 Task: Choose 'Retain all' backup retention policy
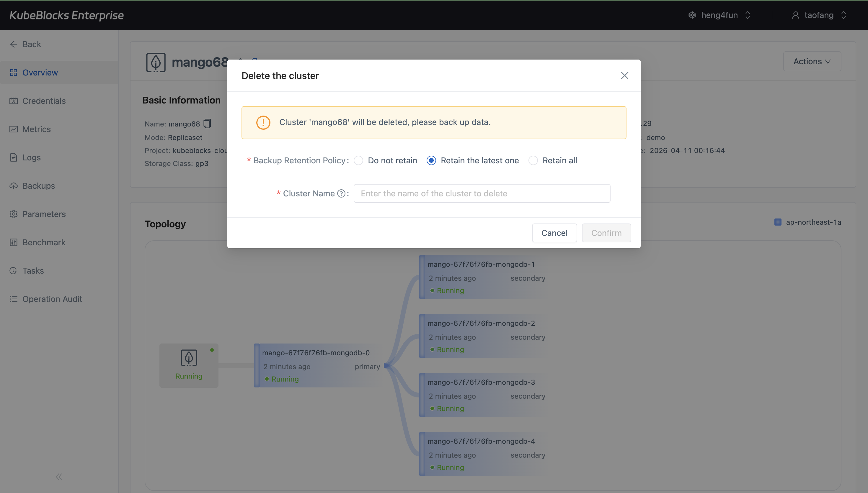533,160
